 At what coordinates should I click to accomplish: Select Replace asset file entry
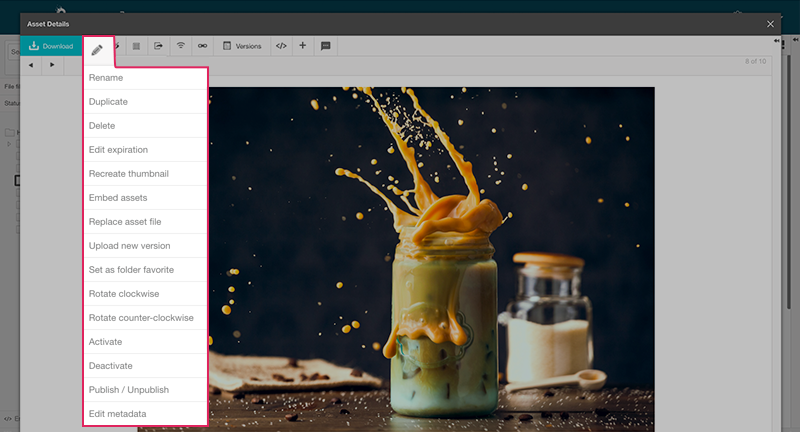coord(145,222)
